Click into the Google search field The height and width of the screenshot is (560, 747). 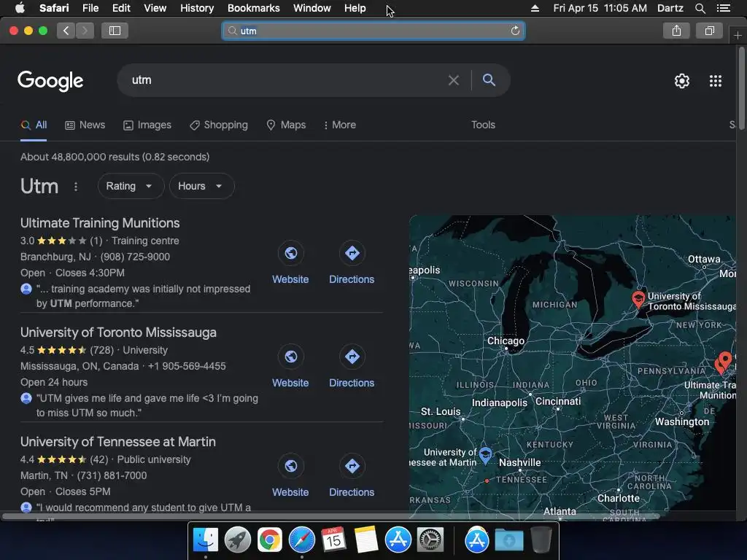click(286, 80)
